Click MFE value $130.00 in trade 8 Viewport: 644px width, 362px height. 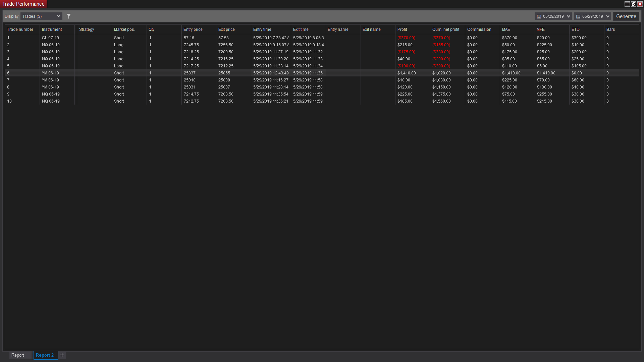[x=544, y=87]
